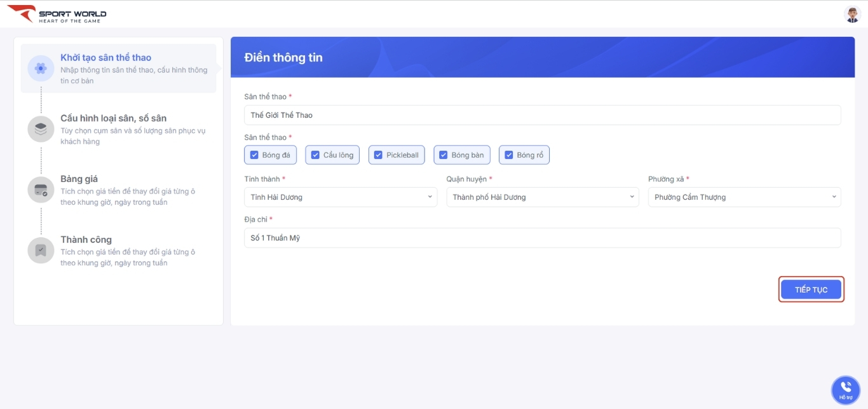This screenshot has height=409, width=868.
Task: Open the Tỉnh thành province dropdown
Action: 341,197
